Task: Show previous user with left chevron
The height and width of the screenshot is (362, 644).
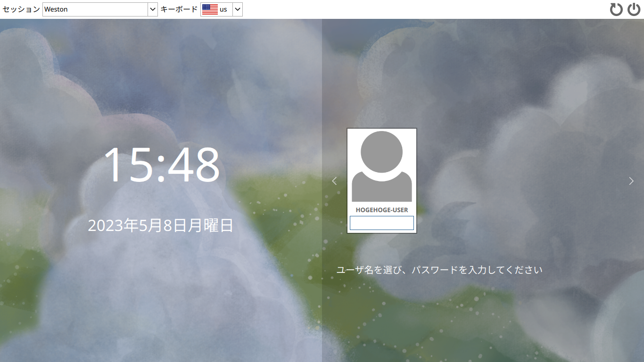Action: click(334, 181)
